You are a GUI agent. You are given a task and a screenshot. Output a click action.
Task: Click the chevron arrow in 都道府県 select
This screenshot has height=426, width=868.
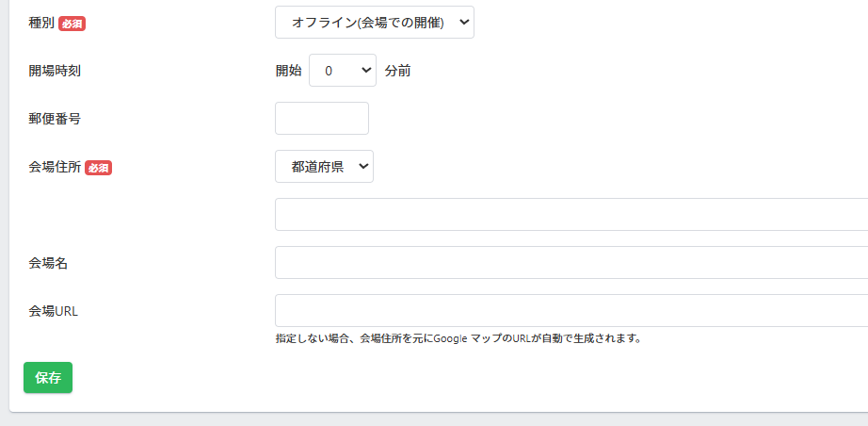pyautogui.click(x=363, y=166)
